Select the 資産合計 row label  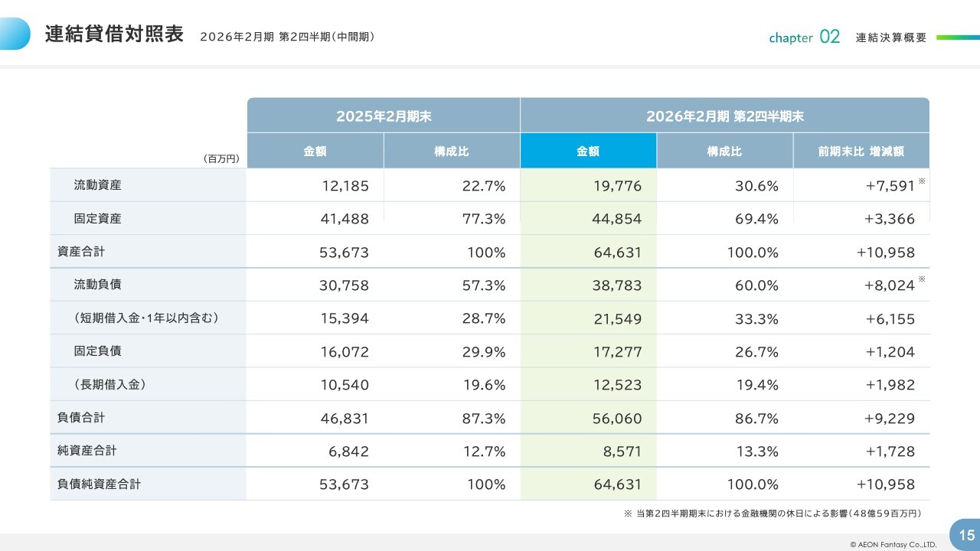(80, 252)
